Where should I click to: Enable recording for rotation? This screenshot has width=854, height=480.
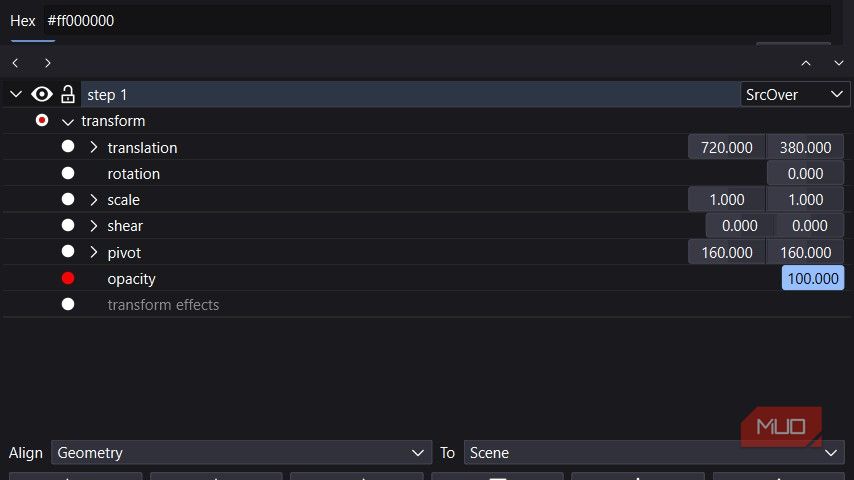coord(68,173)
